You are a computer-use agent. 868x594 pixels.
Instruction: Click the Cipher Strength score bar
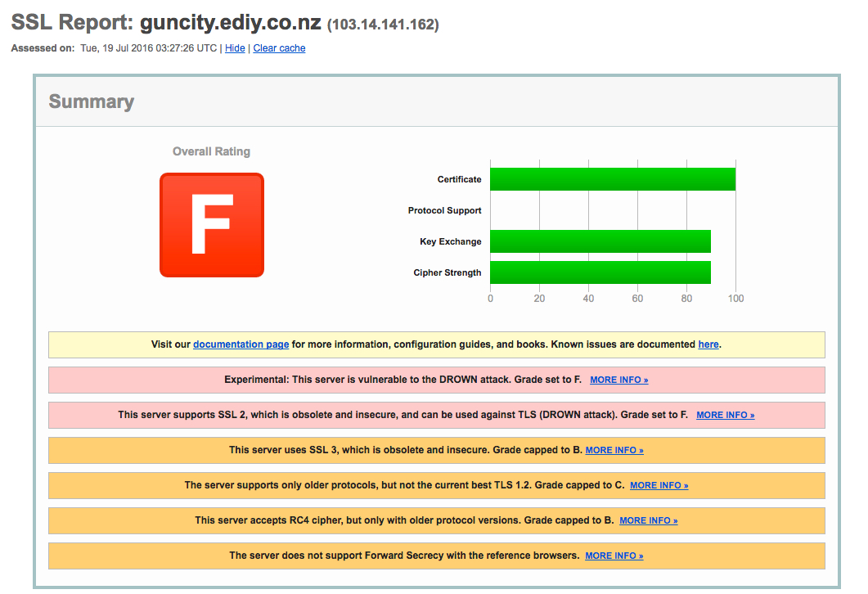(x=600, y=272)
